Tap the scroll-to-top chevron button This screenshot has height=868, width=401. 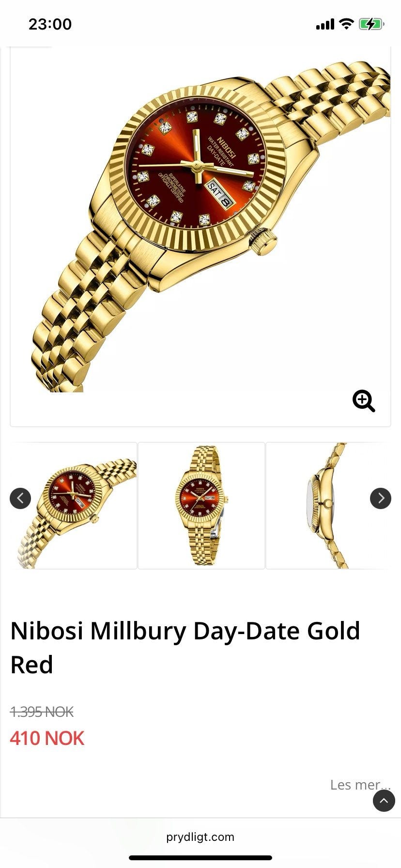[x=384, y=801]
